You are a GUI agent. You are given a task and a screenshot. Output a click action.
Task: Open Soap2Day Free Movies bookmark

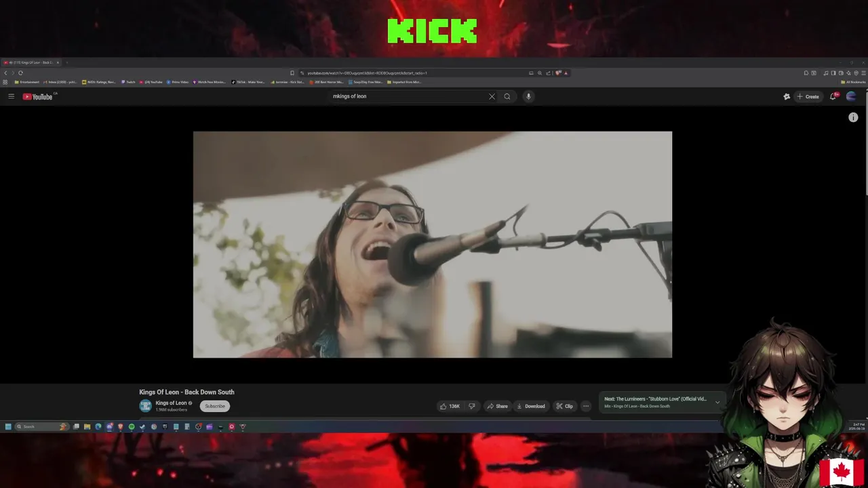[x=366, y=82]
